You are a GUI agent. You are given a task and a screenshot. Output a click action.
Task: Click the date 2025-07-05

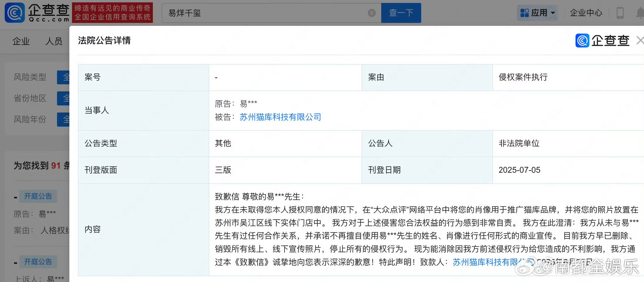click(519, 170)
